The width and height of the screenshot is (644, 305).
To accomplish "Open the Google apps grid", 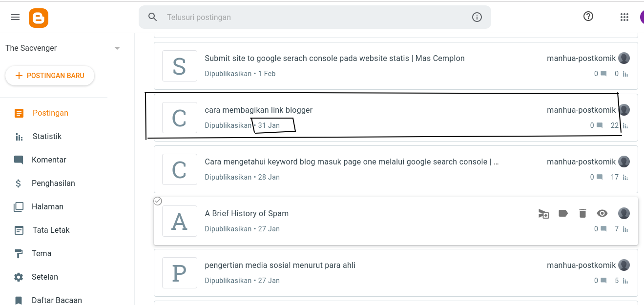I will [x=624, y=17].
